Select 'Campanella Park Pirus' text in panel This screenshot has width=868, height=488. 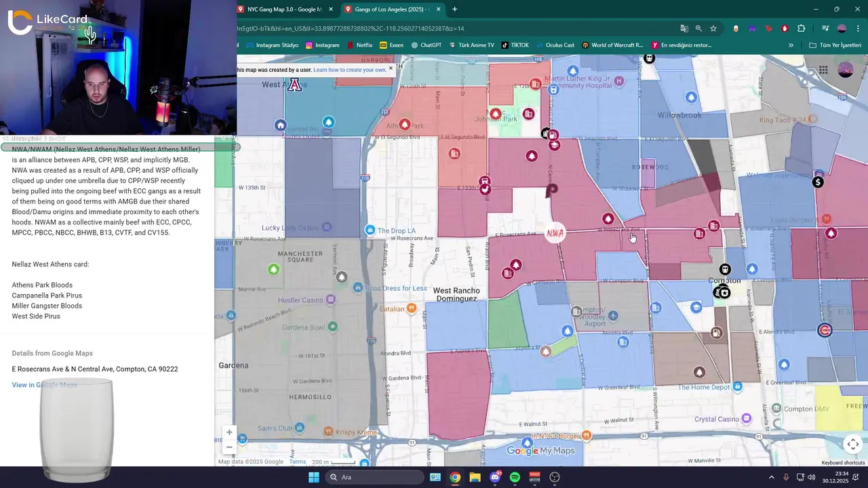coord(47,296)
